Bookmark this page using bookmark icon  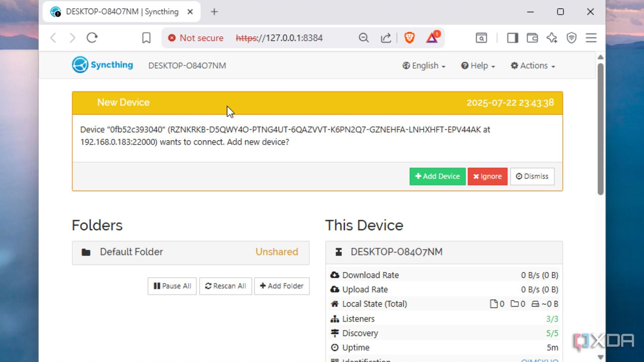[x=146, y=38]
